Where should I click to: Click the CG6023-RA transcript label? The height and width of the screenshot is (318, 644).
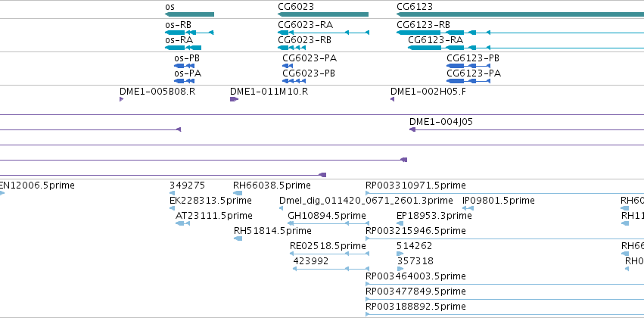coord(305,25)
